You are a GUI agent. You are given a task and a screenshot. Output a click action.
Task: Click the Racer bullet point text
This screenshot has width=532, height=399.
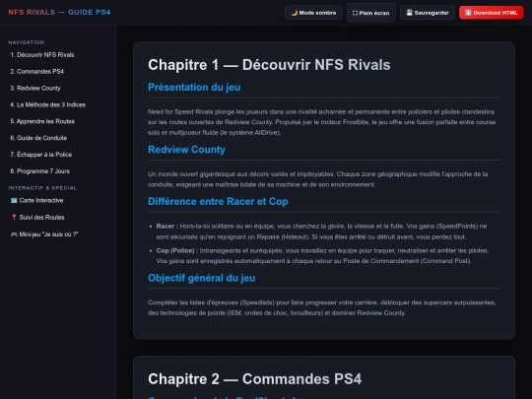click(321, 232)
